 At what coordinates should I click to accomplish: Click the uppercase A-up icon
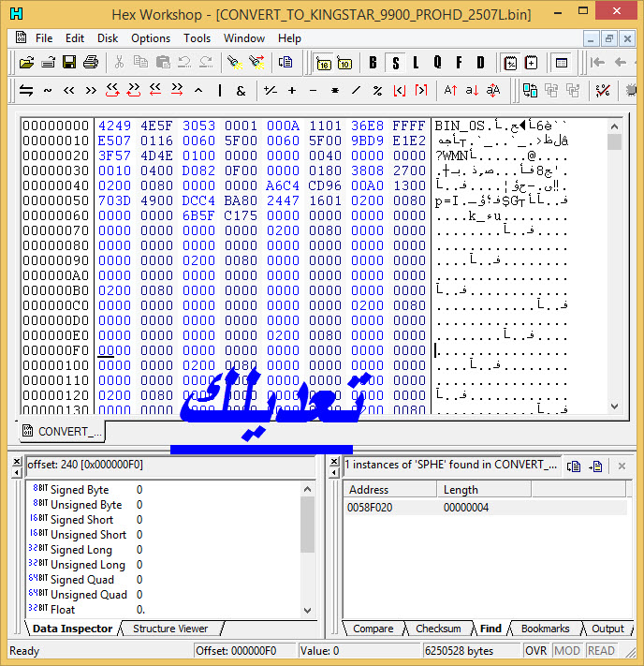pyautogui.click(x=450, y=91)
